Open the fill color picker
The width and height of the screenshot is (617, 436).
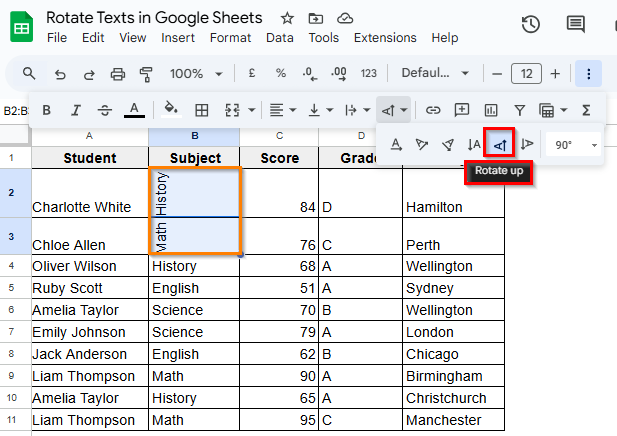click(170, 110)
